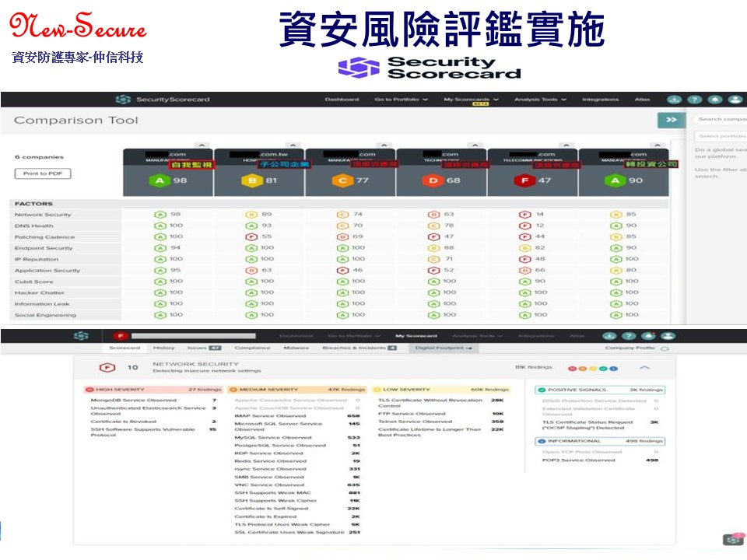Open Atlas in the upper navbar
This screenshot has width=747, height=560.
click(x=642, y=100)
